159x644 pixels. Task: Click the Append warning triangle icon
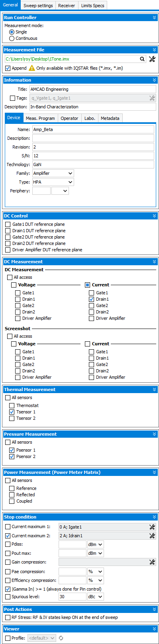coord(32,68)
